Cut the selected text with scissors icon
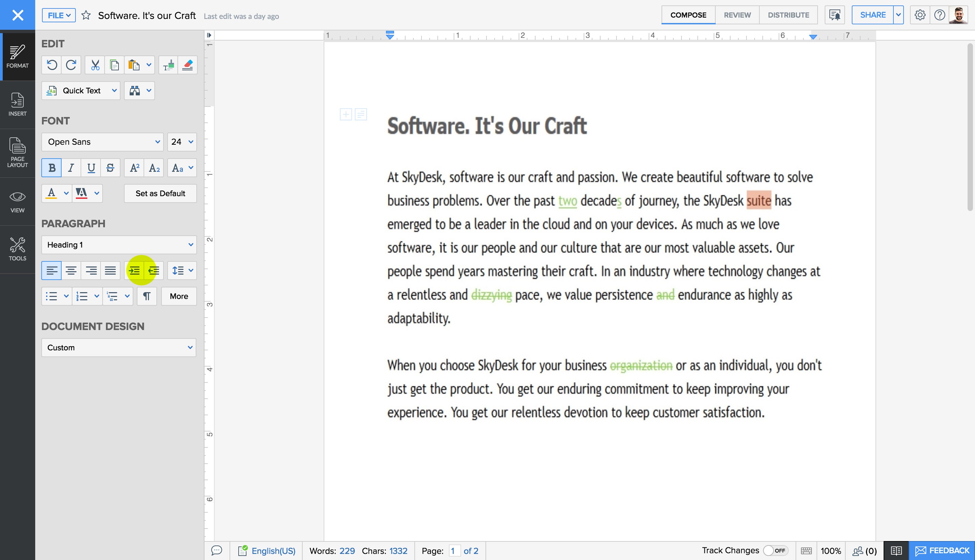Image resolution: width=975 pixels, height=560 pixels. [x=94, y=65]
